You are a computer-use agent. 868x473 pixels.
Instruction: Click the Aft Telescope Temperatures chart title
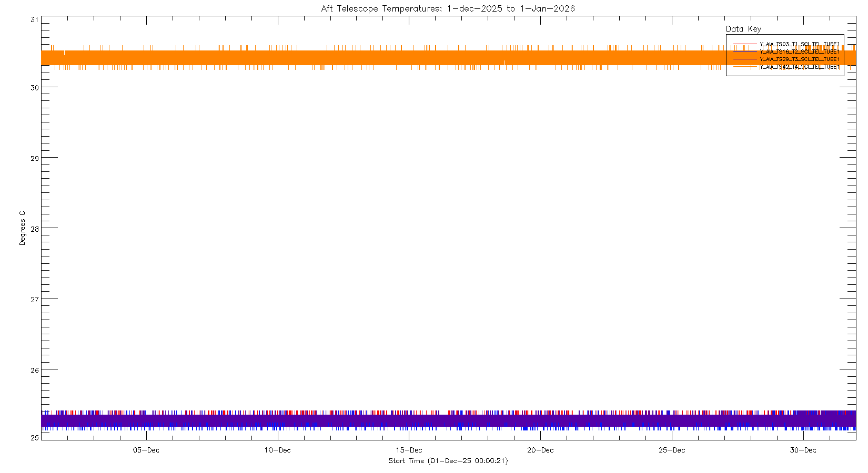click(x=448, y=8)
